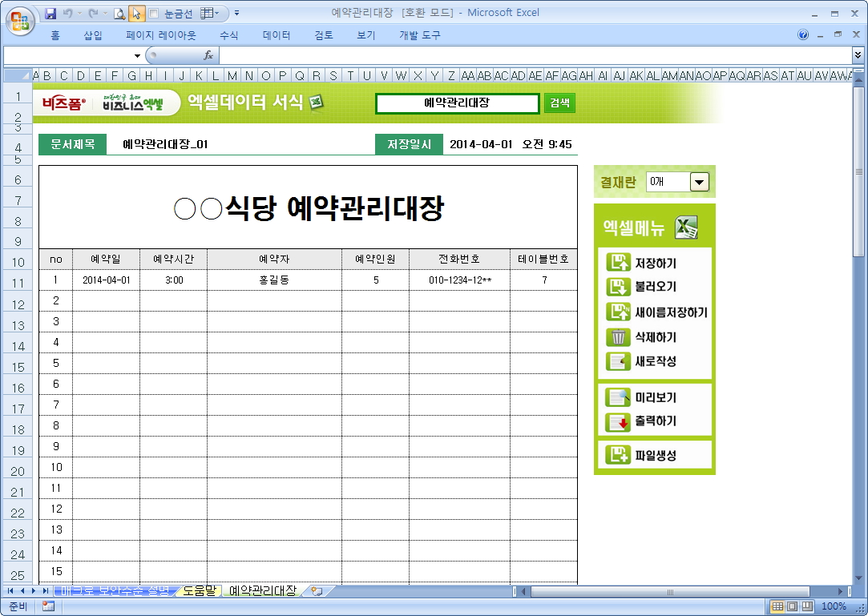The height and width of the screenshot is (616, 868).
Task: Select the 전화번호 header cell
Action: click(x=459, y=259)
